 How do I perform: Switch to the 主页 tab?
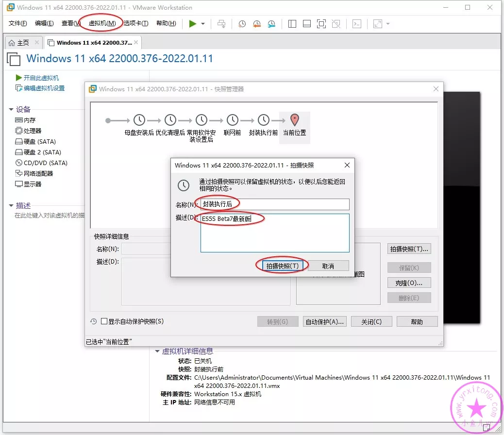pos(19,43)
